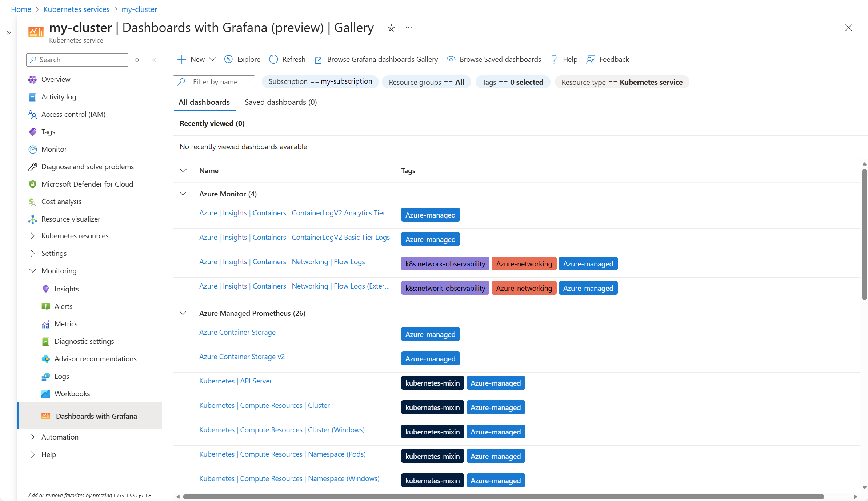Collapse the Azure Monitor group
This screenshot has width=868, height=501.
tap(183, 194)
